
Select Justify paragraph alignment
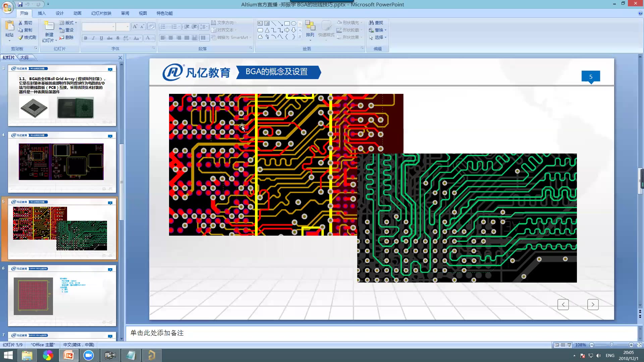click(187, 38)
